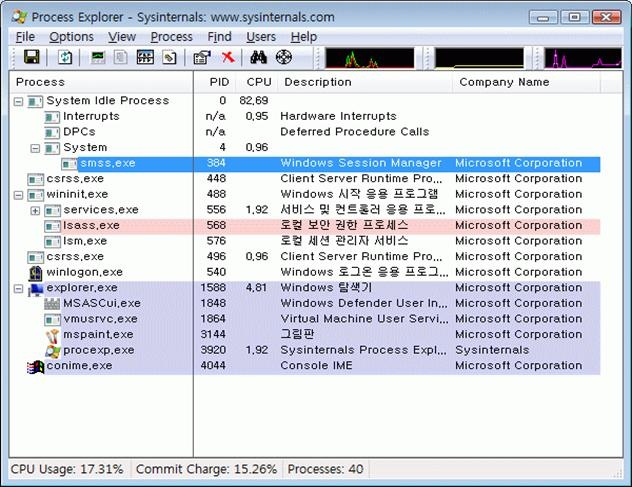Open the process Properties toolbar icon

202,57
